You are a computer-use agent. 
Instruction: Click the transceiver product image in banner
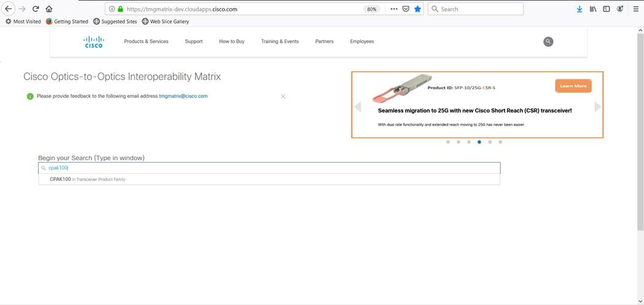tap(402, 88)
